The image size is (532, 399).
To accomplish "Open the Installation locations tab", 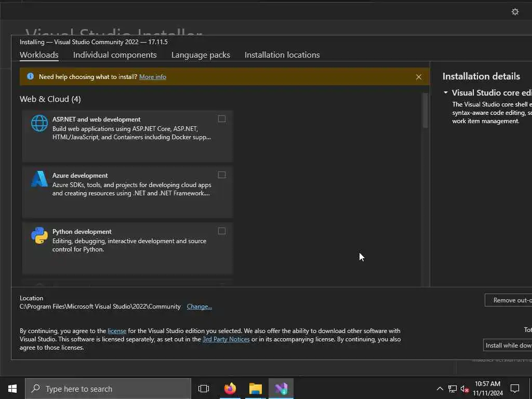I will pos(282,55).
